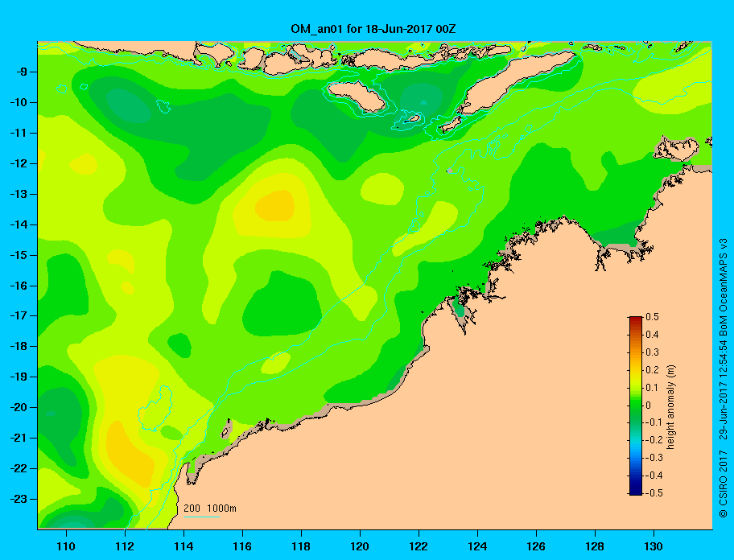Click the longitude axis label '124'
This screenshot has height=560, width=734.
(x=477, y=546)
